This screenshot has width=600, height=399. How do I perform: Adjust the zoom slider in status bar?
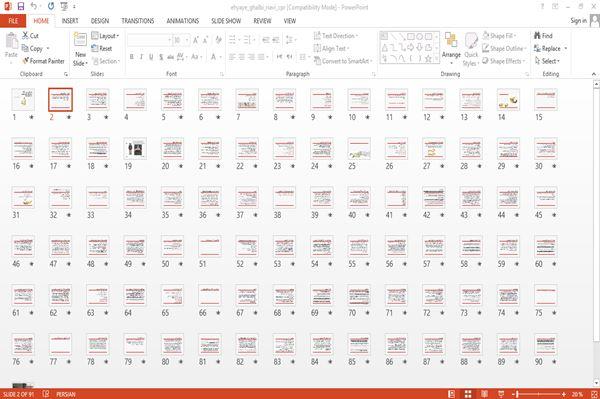coord(539,394)
